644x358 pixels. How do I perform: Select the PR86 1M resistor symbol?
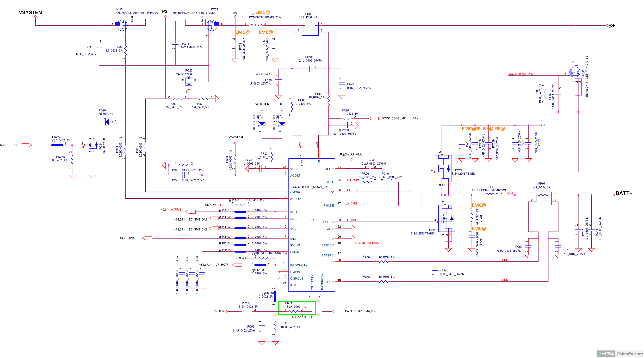(x=177, y=98)
